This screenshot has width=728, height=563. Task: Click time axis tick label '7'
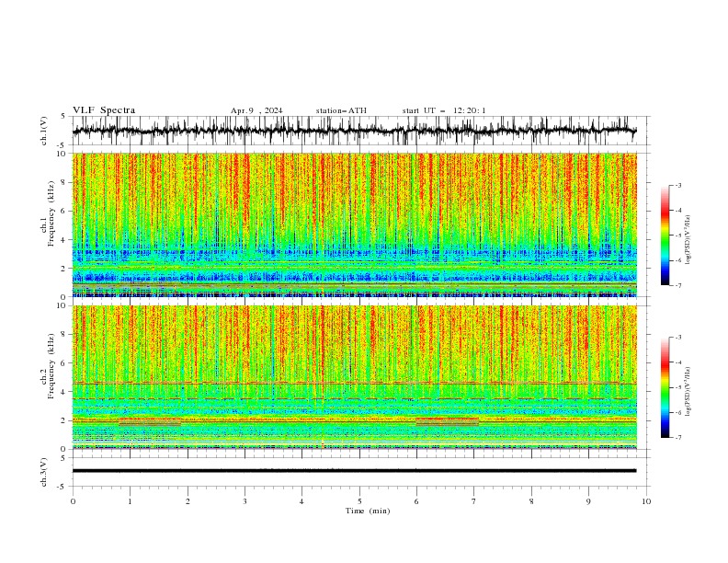pyautogui.click(x=474, y=501)
